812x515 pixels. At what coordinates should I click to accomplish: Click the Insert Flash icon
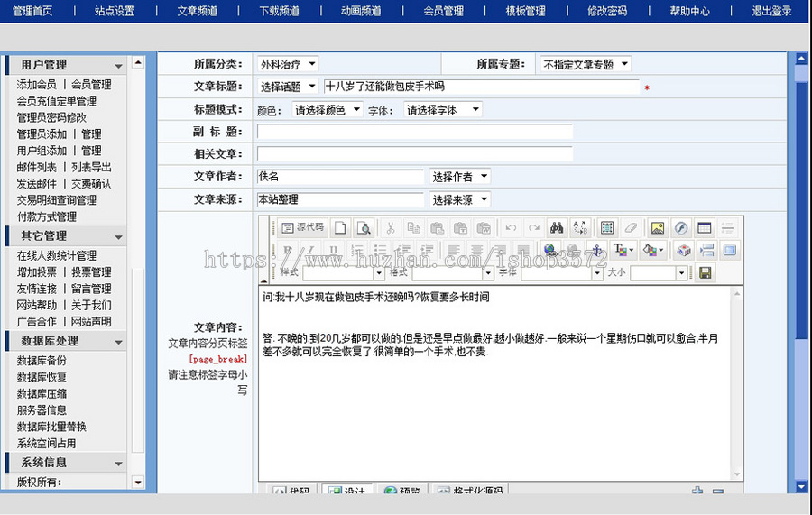[681, 228]
